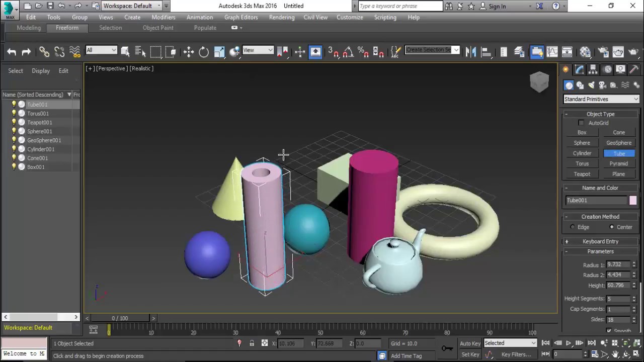Image resolution: width=644 pixels, height=362 pixels.
Task: Select Teapot001 in the scene explorer
Action: 40,122
